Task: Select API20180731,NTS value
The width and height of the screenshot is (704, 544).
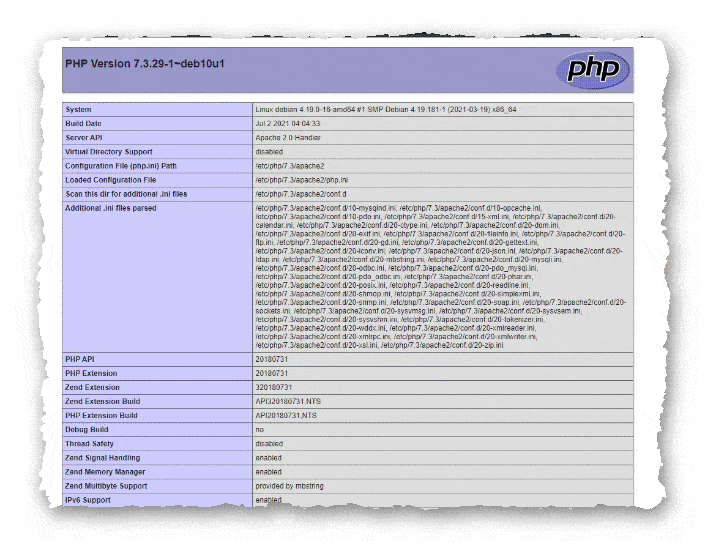Action: pos(286,416)
